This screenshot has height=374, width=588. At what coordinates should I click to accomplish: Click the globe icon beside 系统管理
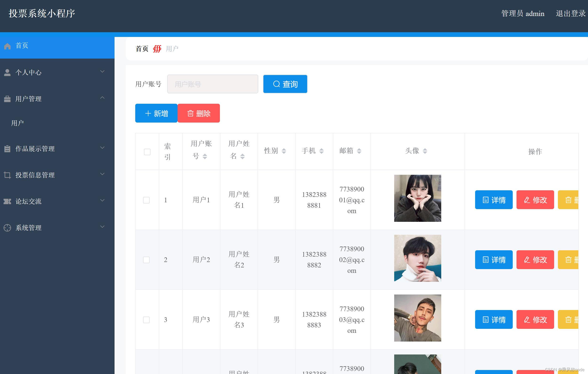[7, 228]
